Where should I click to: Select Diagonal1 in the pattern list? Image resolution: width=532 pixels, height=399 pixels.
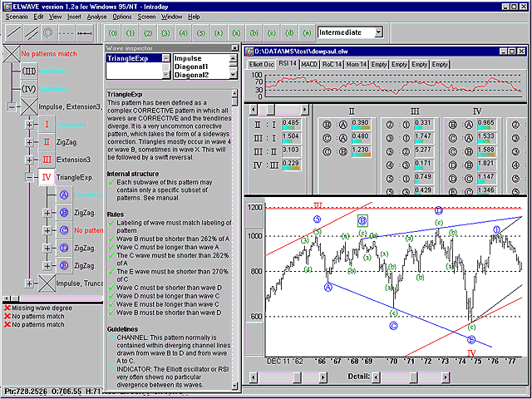coord(190,66)
